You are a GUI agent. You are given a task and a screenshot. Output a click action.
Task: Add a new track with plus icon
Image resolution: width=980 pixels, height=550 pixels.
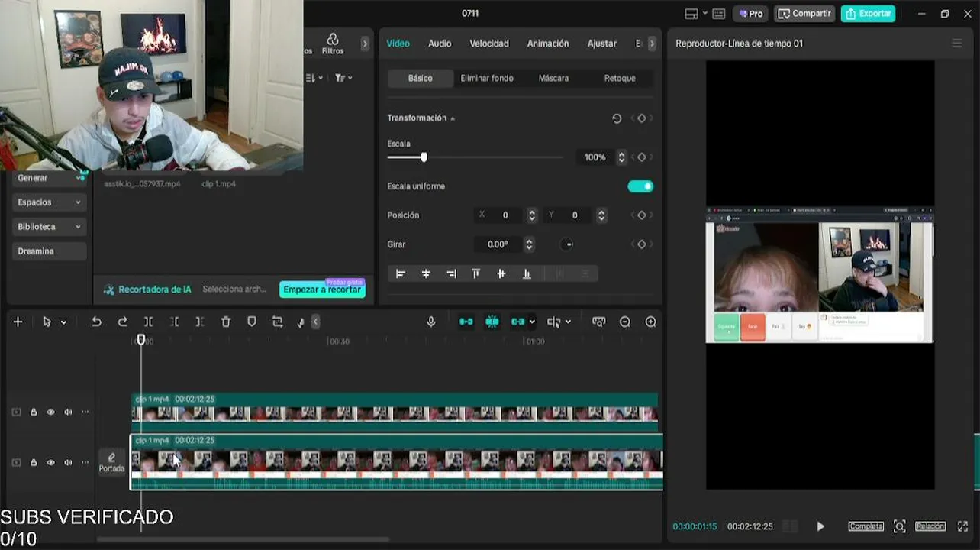click(18, 322)
